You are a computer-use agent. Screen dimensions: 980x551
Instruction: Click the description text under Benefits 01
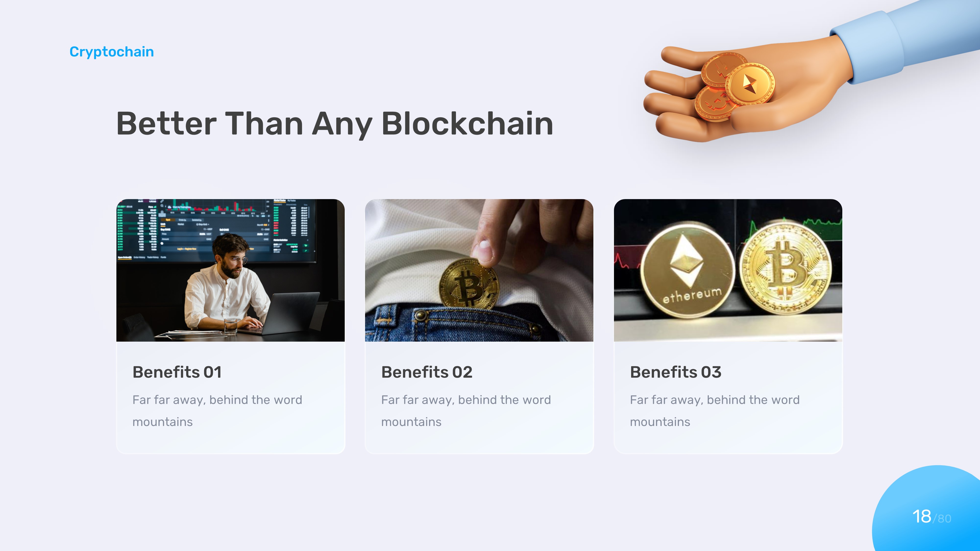coord(217,411)
